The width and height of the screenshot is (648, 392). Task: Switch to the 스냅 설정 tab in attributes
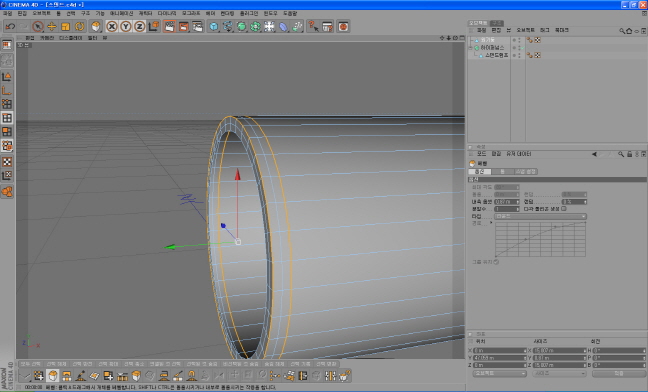click(x=526, y=171)
